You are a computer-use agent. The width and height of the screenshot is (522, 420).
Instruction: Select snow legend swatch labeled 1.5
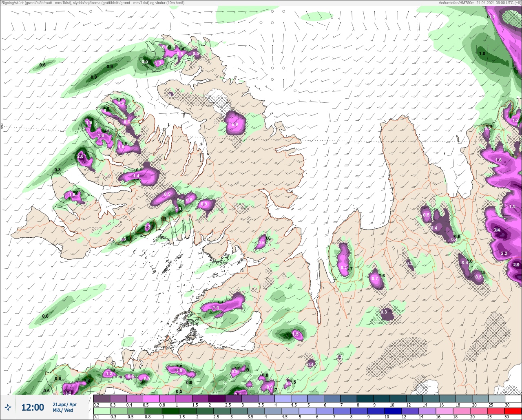coord(201,398)
